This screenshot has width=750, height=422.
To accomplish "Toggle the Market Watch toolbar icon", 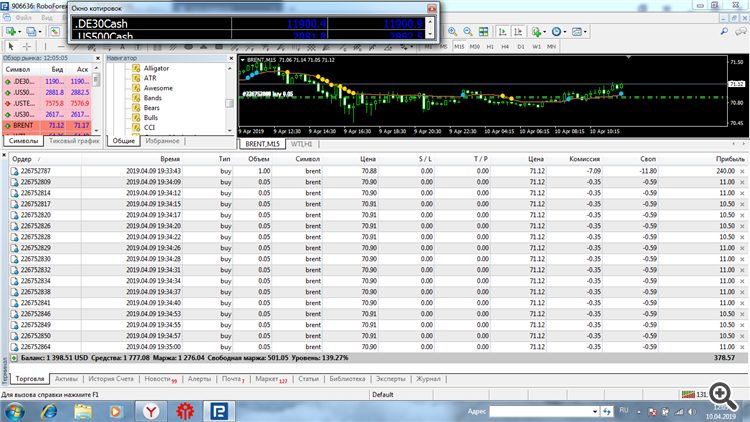I will (55, 32).
